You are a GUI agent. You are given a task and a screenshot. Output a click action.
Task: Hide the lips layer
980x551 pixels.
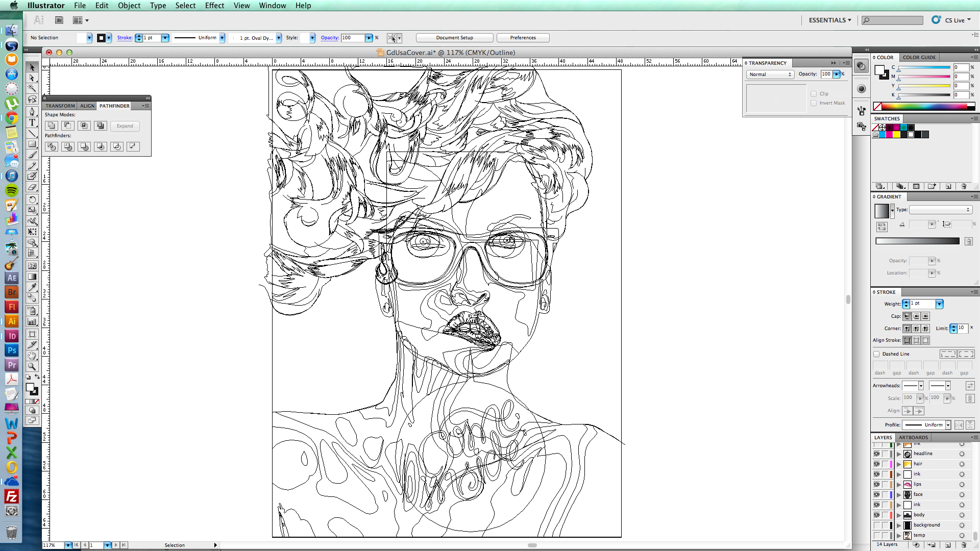[x=876, y=484]
